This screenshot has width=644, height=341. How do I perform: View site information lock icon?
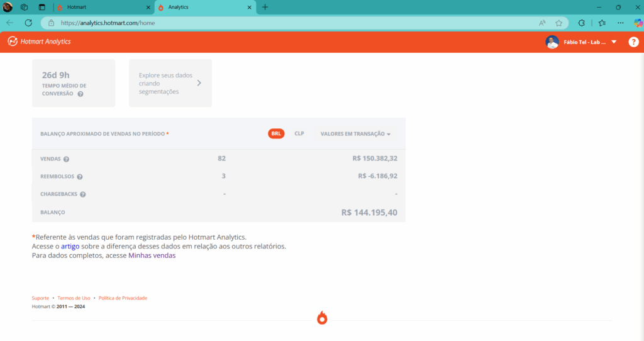tap(51, 23)
